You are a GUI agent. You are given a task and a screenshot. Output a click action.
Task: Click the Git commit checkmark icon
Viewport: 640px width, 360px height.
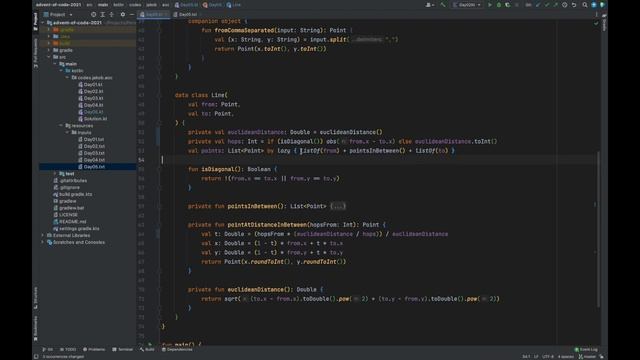click(x=547, y=5)
